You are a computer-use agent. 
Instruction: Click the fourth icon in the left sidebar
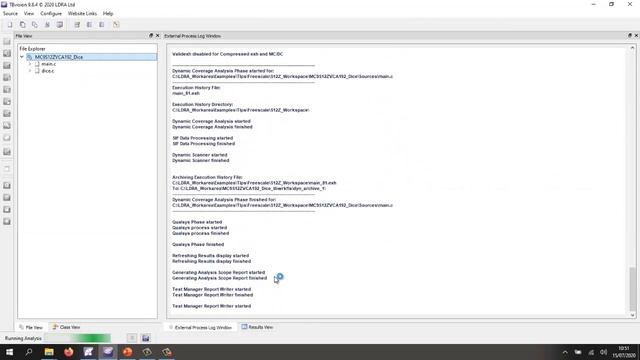pyautogui.click(x=7, y=78)
